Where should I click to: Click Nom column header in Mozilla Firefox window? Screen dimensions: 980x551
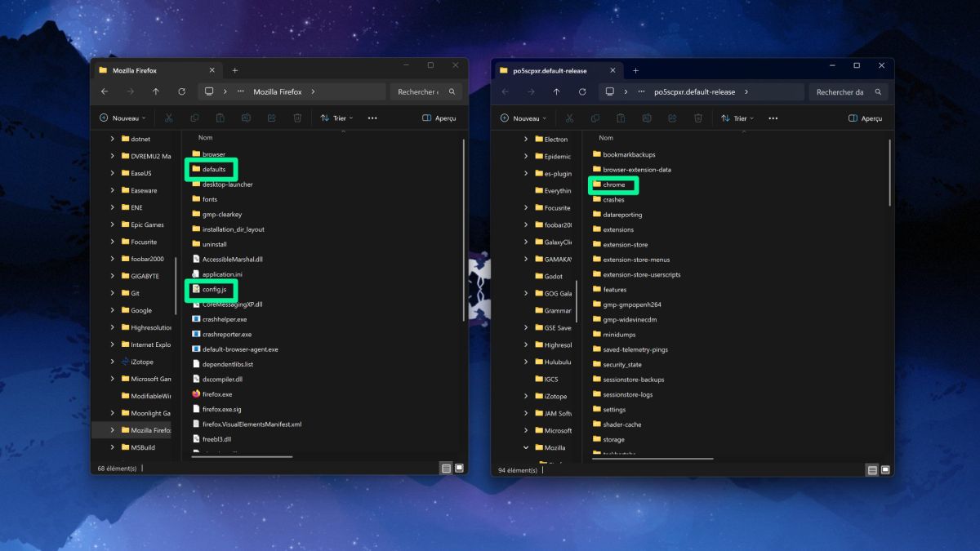pyautogui.click(x=205, y=138)
